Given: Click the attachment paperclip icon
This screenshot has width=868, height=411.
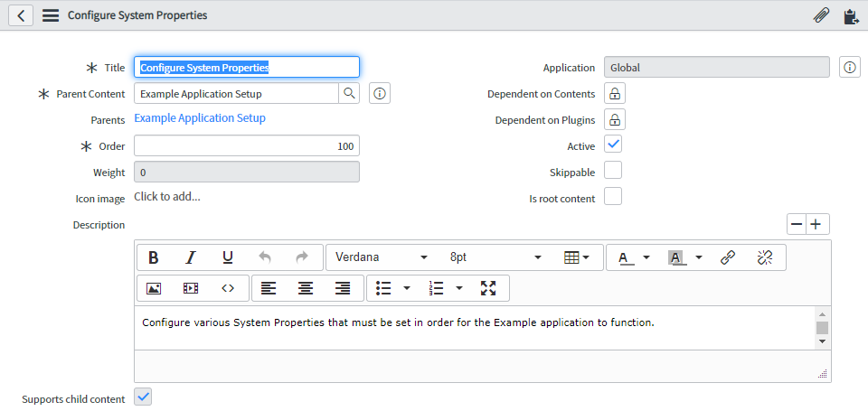Looking at the screenshot, I should tap(821, 15).
